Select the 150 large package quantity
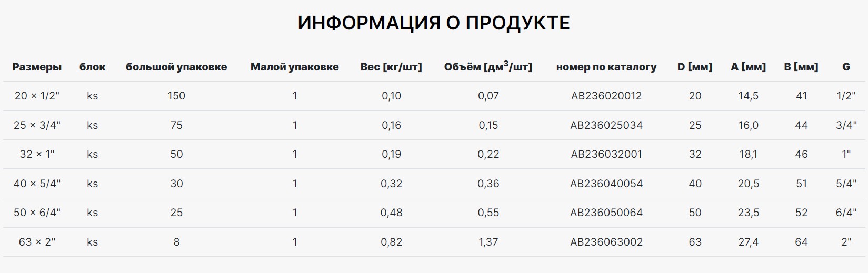 tap(176, 96)
